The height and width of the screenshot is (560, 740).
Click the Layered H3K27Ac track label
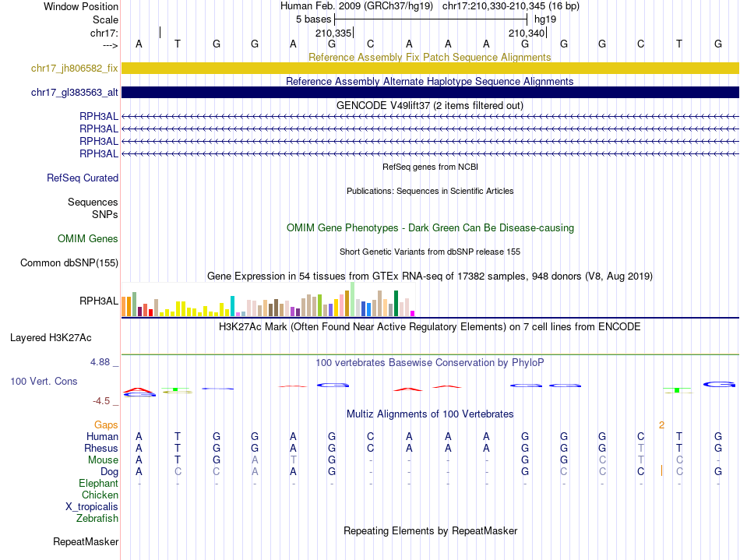[51, 338]
